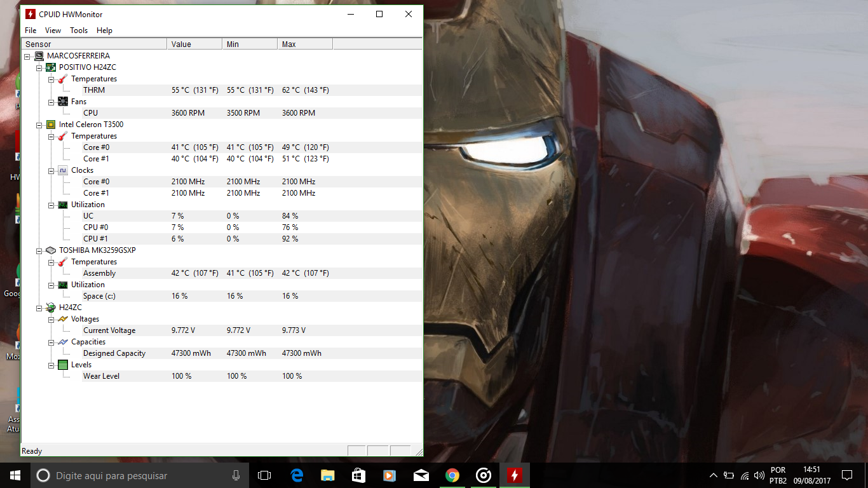Click the thermometer icon under Intel Celeron T3500

click(x=62, y=136)
